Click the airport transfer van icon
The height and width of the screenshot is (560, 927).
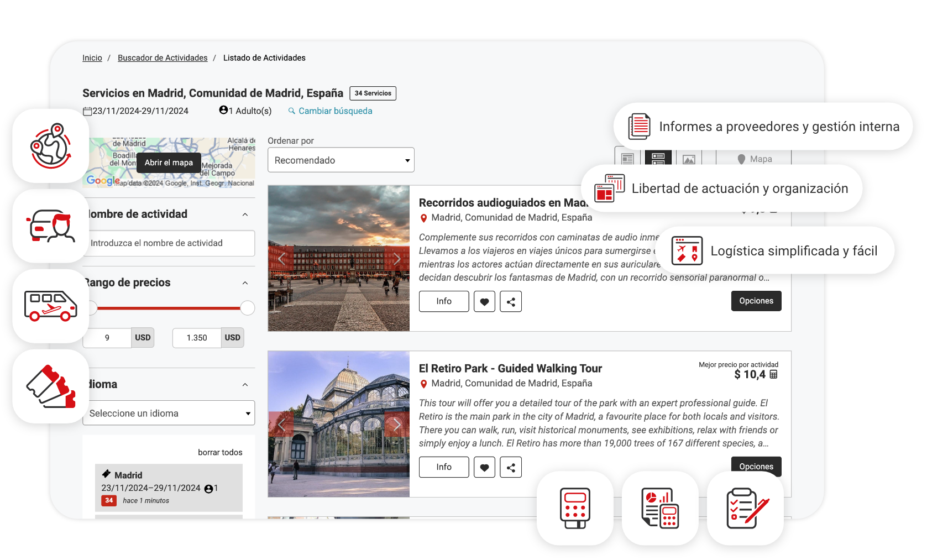(x=51, y=306)
